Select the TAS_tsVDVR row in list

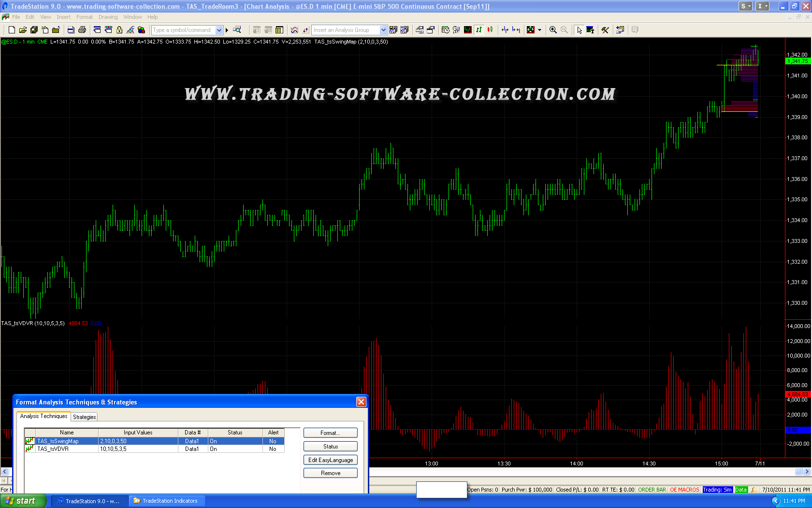point(53,449)
